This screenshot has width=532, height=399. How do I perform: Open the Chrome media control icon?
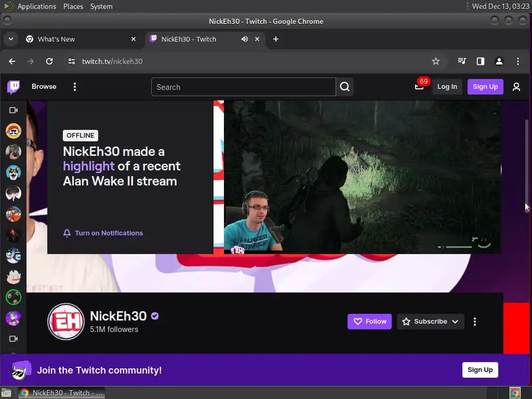pyautogui.click(x=462, y=61)
